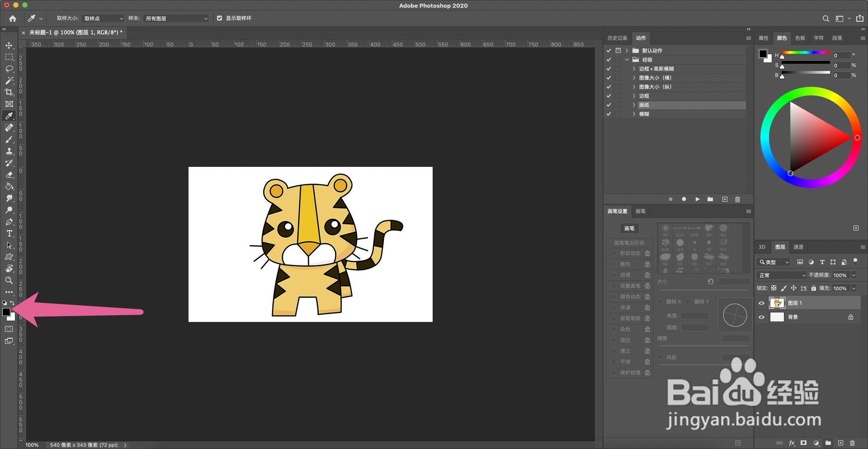Click the brightness B slider
This screenshot has height=449, width=868.
point(806,72)
